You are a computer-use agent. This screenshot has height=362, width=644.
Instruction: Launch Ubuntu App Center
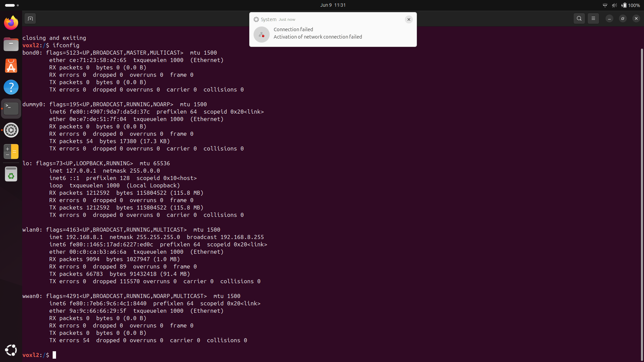tap(11, 66)
